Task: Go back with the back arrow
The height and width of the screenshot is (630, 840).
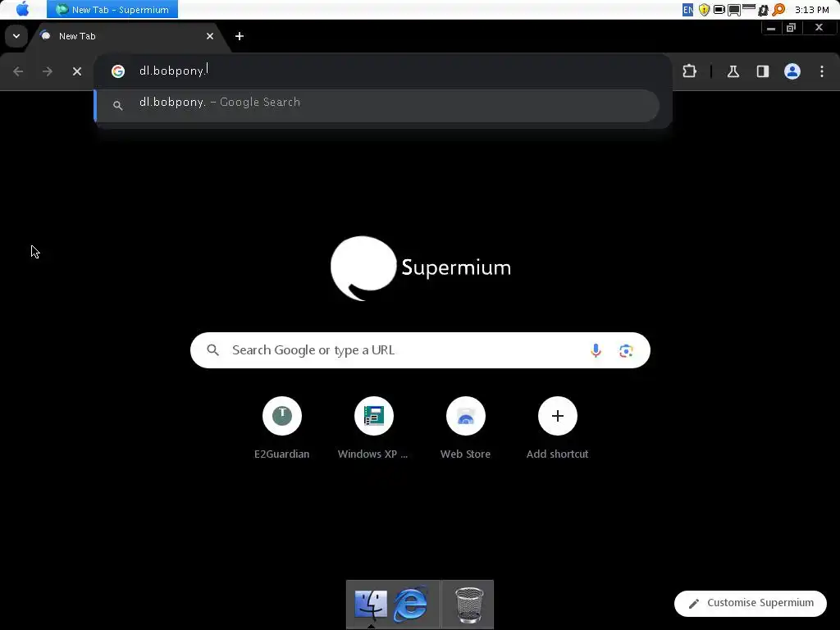Action: [x=18, y=71]
